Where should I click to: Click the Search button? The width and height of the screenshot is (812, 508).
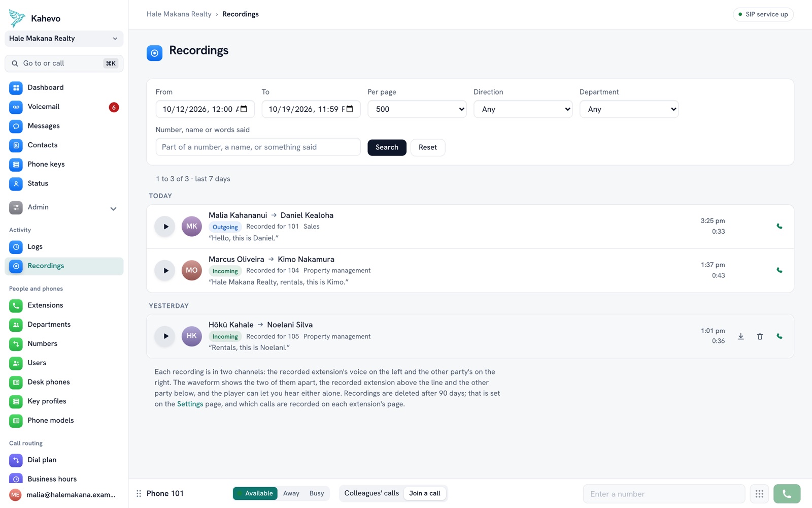387,147
